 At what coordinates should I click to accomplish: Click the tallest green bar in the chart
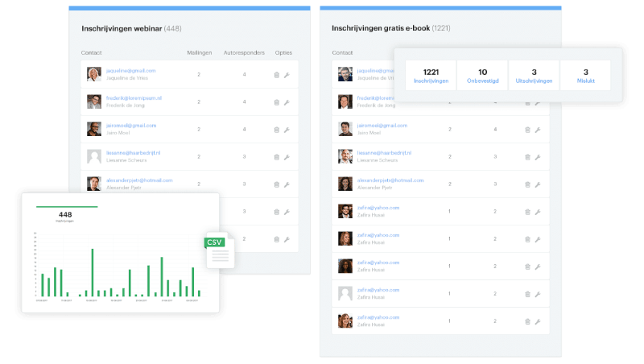click(x=93, y=272)
